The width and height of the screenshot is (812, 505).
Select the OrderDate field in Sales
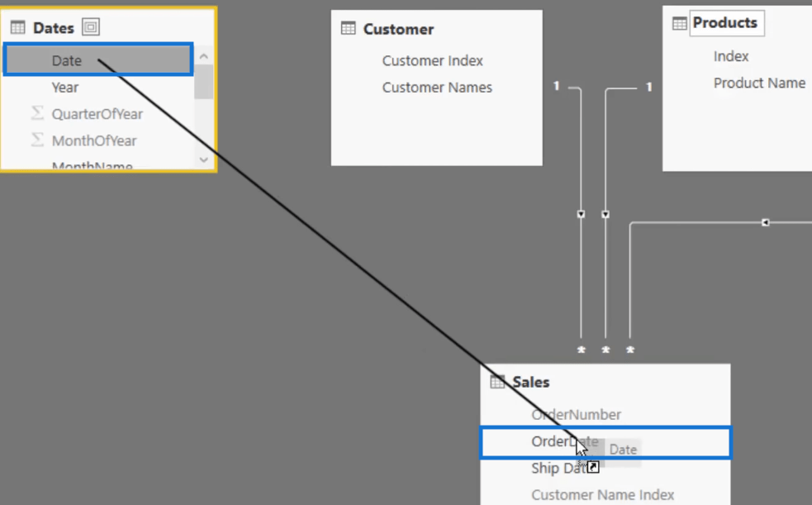[605, 442]
